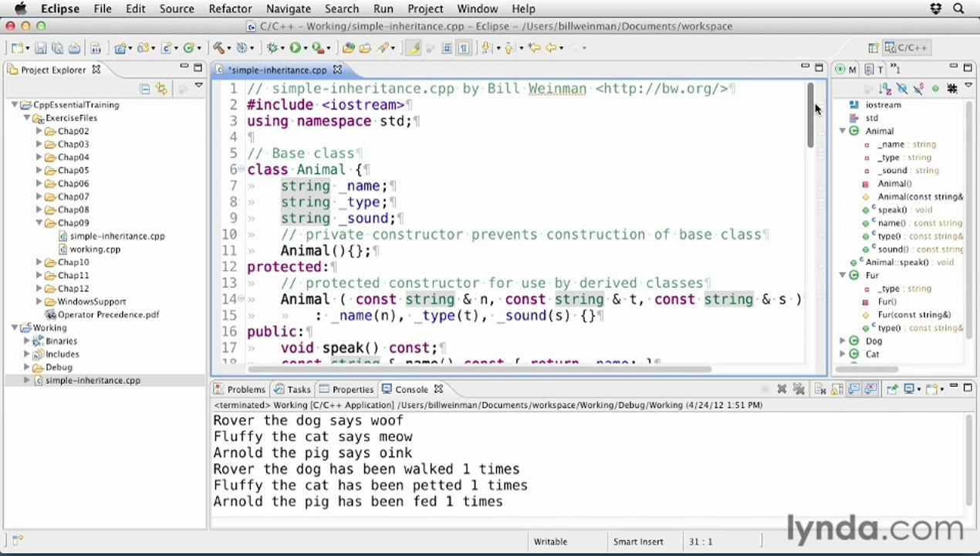Click Group Includes icon in Outline
Screen dimensions: 980x556
pyautogui.click(x=952, y=89)
